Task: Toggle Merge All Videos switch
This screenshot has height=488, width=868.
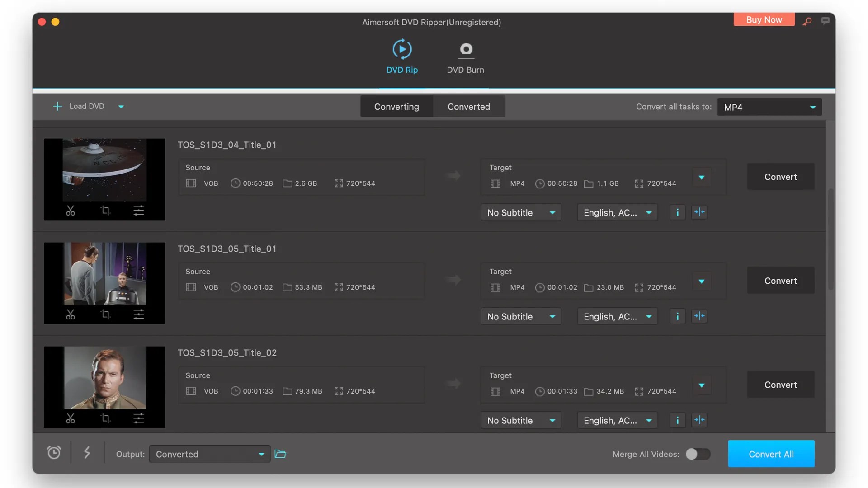Action: point(698,454)
